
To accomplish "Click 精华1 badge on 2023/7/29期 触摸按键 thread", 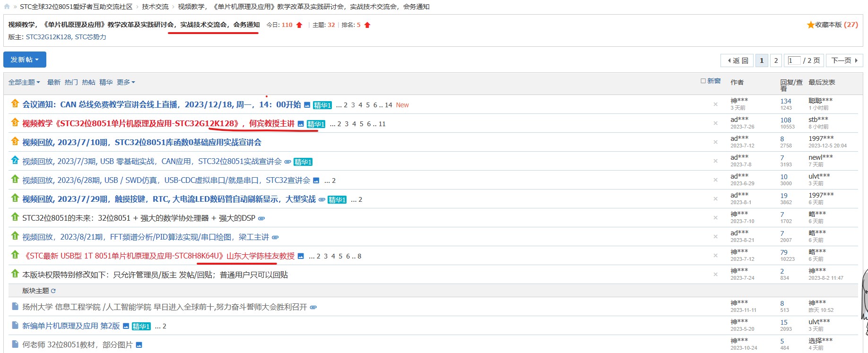I will 337,199.
